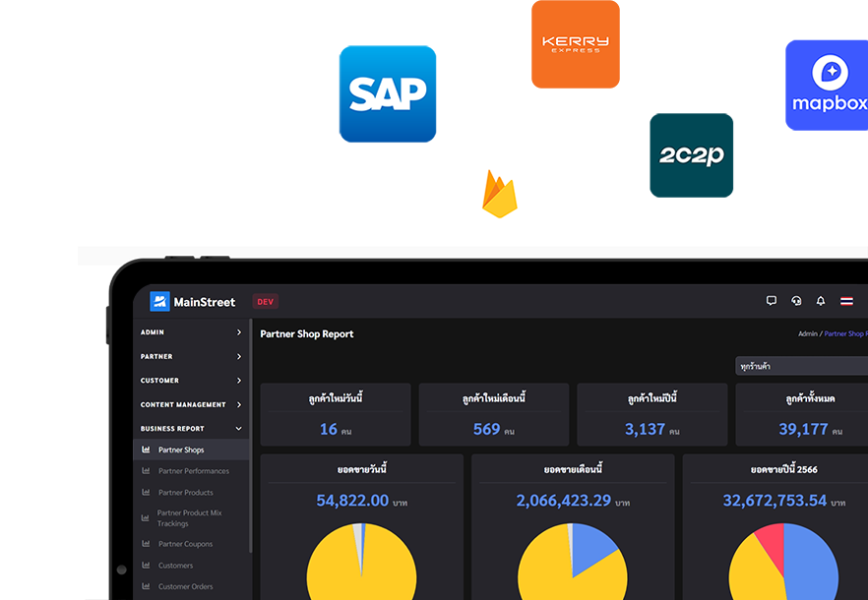This screenshot has height=600, width=868.
Task: Click the 2C2P logo tile
Action: click(692, 155)
